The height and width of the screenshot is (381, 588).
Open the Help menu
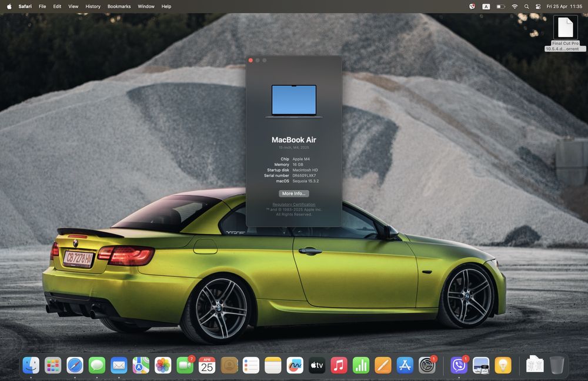[166, 6]
